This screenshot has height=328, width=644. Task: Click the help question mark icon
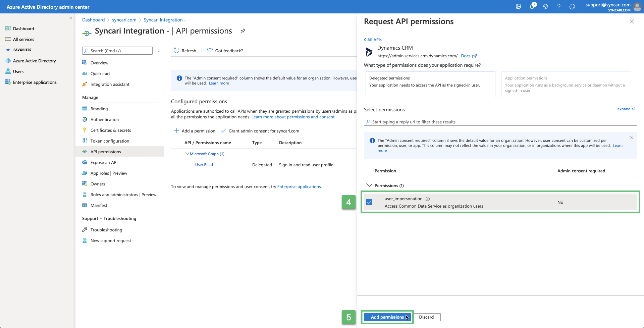559,7
